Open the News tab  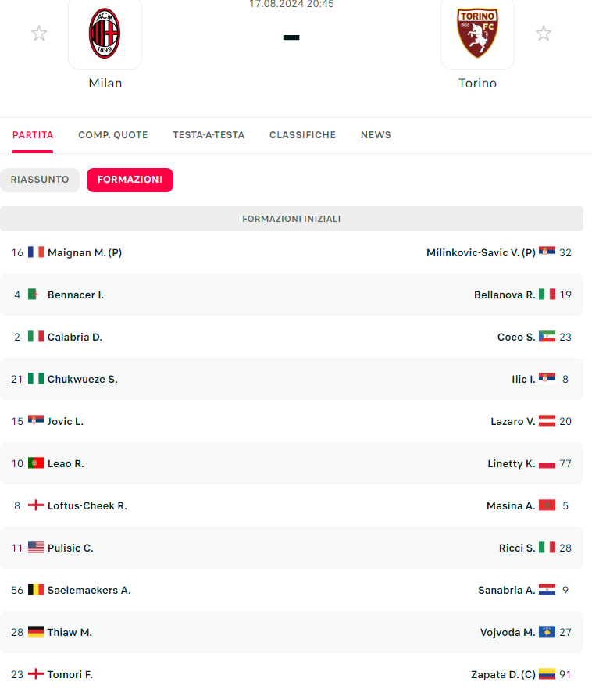(376, 135)
